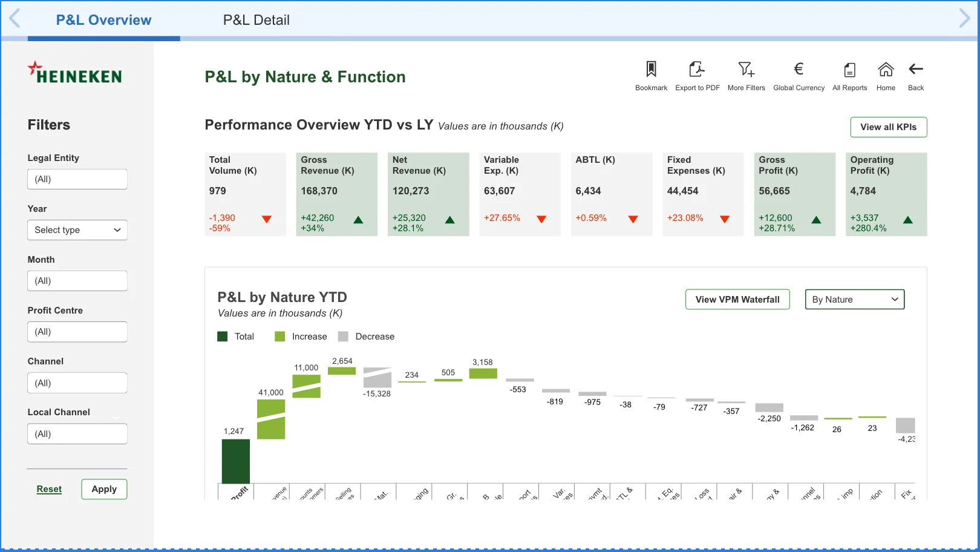Click the Apply filters button
Viewport: 980px width, 552px height.
[104, 489]
